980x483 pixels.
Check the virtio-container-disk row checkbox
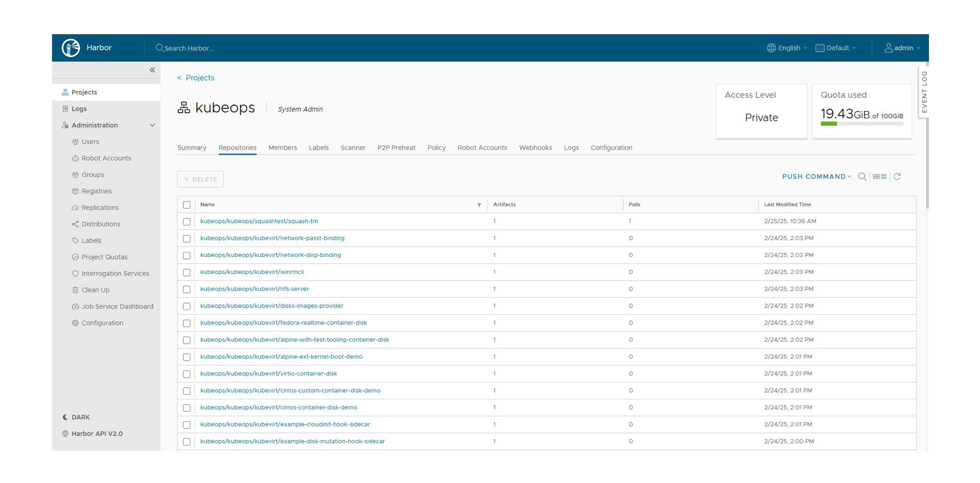[187, 374]
